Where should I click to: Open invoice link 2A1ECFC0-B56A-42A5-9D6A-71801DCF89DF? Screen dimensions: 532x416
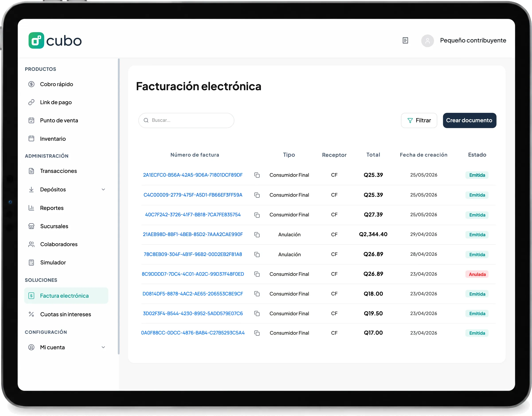pos(193,175)
